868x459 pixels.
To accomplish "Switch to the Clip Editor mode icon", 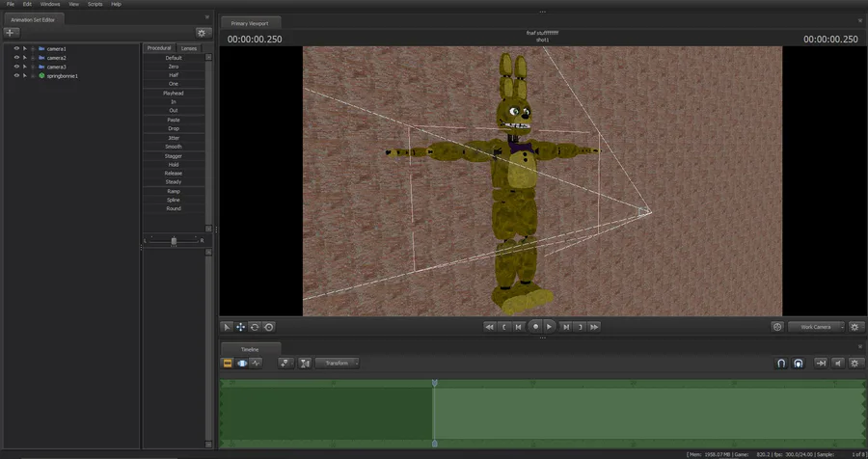I will 228,364.
